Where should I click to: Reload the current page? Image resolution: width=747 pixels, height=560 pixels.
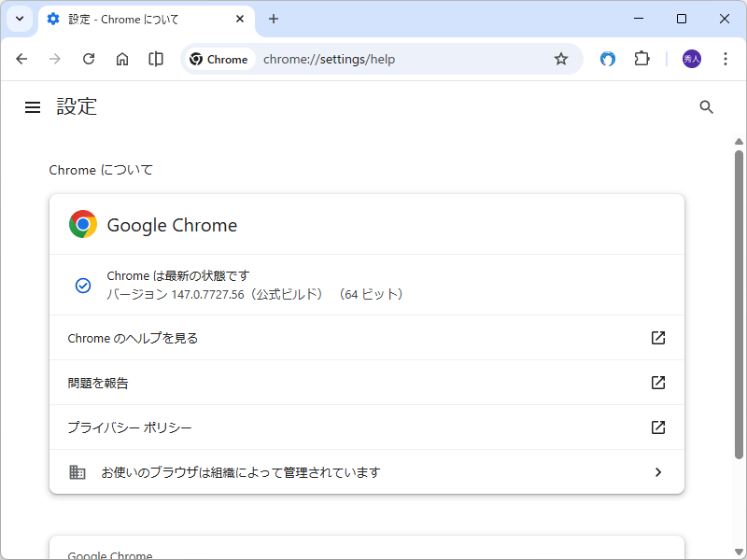89,59
